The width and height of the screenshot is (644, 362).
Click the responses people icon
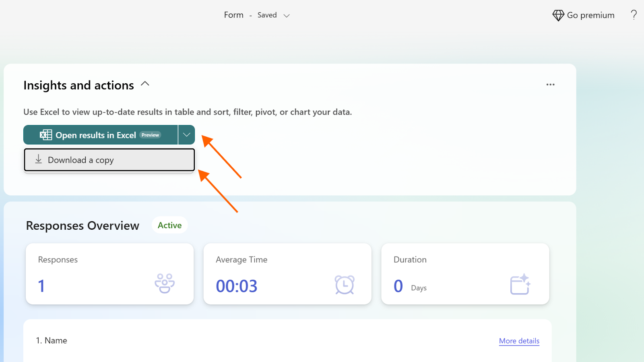(165, 284)
